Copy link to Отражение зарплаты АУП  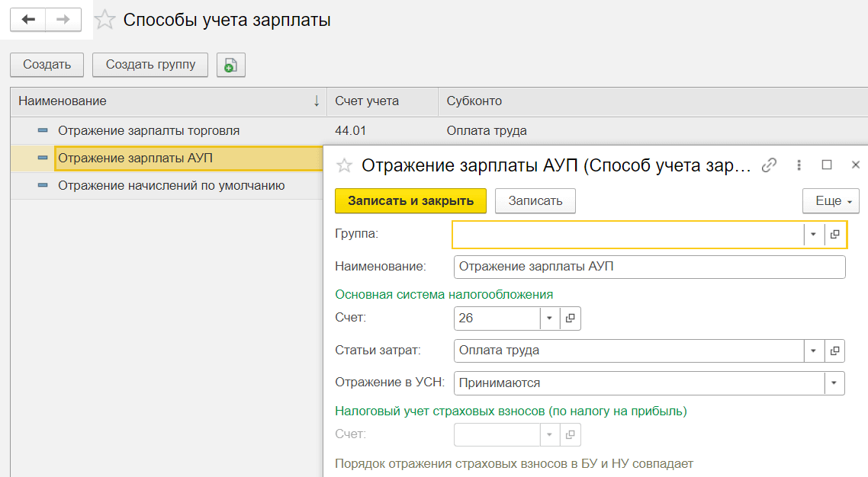click(x=770, y=165)
